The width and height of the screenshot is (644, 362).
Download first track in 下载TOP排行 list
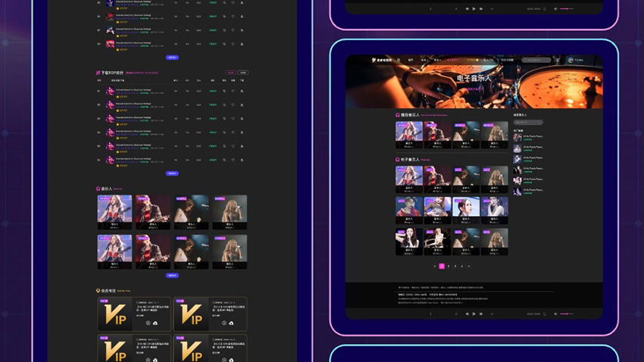(x=242, y=91)
